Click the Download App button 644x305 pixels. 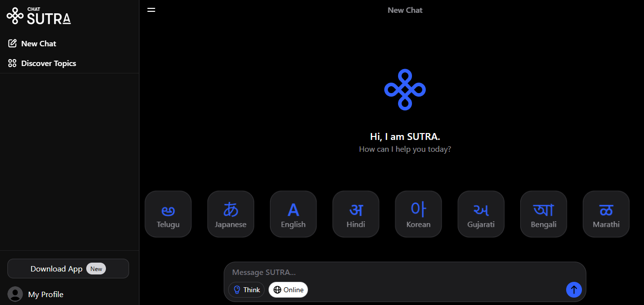click(x=68, y=269)
